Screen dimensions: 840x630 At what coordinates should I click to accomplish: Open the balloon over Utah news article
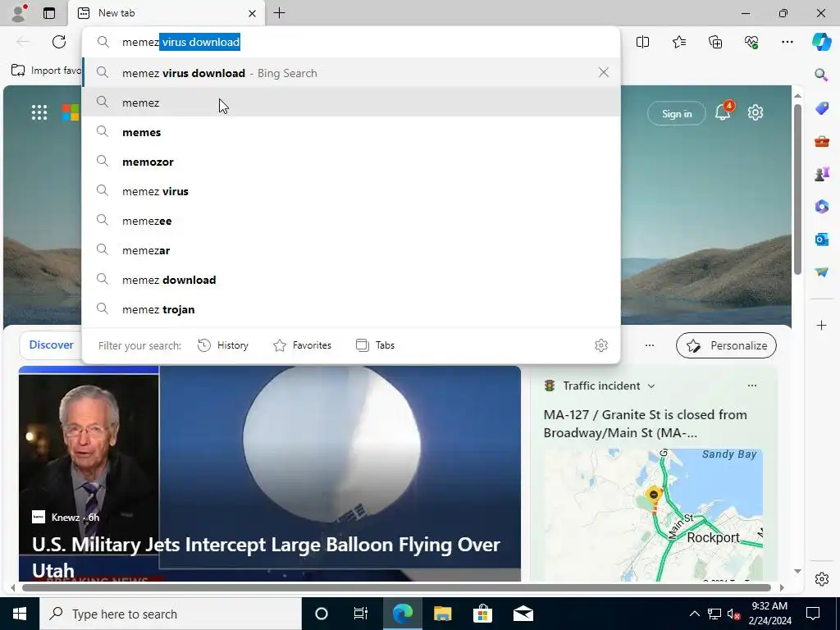point(270,473)
